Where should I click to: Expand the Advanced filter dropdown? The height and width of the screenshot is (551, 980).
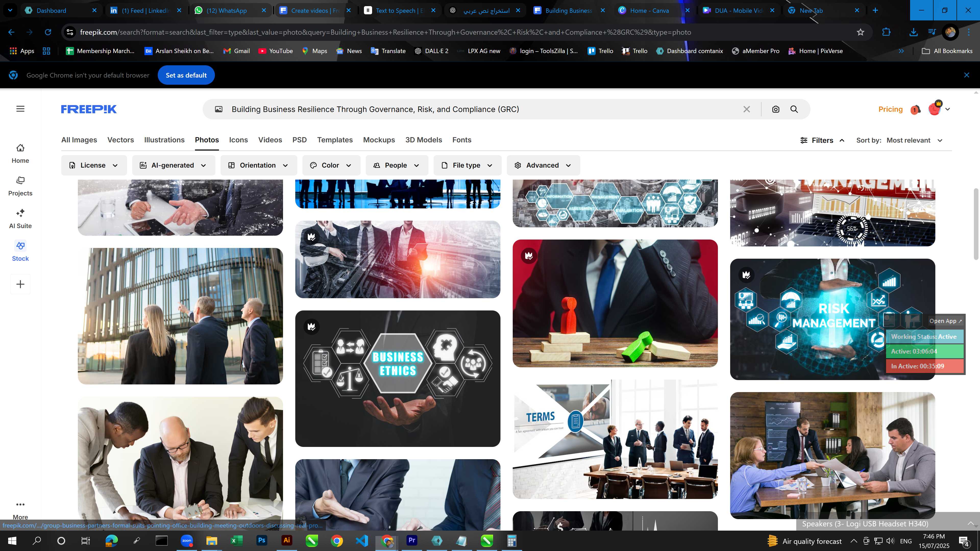[543, 165]
